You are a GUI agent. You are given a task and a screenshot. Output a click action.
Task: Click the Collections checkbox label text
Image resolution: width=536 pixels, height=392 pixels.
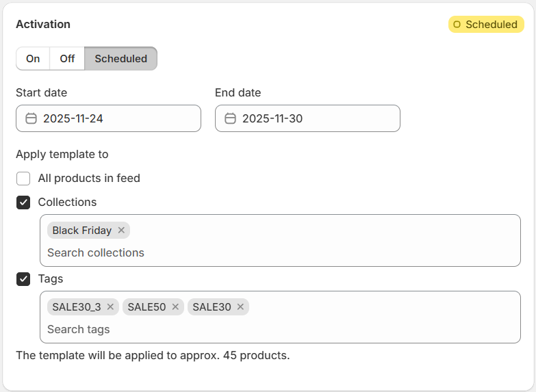point(67,202)
